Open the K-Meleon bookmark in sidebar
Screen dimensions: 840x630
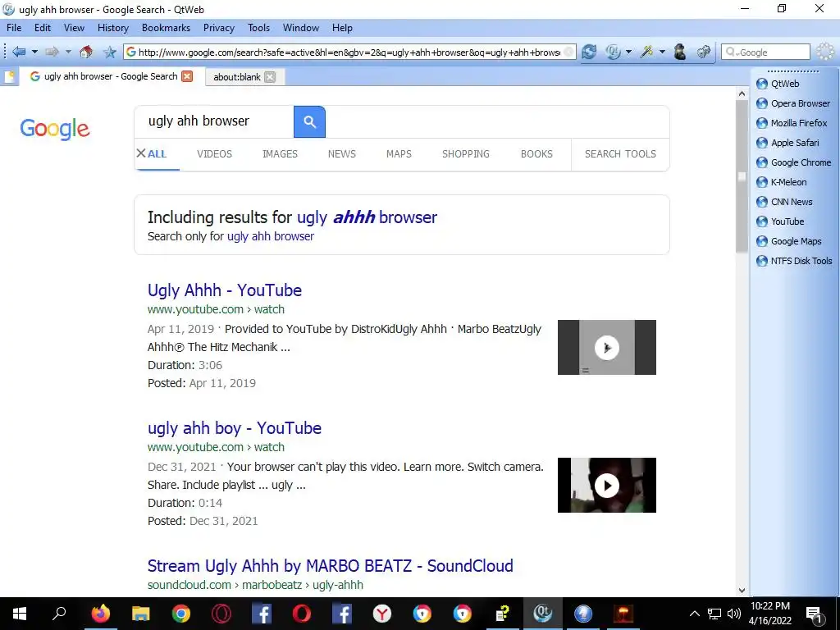click(x=781, y=182)
